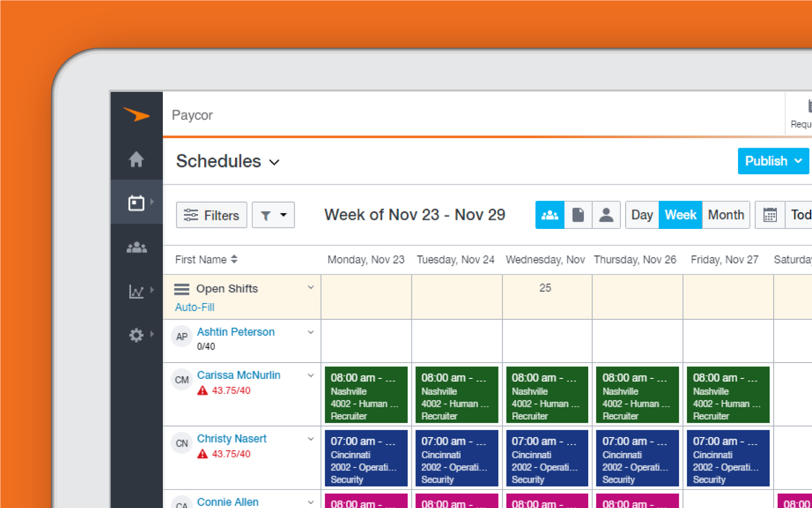
Task: Click the Auto-Fill link
Action: pyautogui.click(x=194, y=307)
